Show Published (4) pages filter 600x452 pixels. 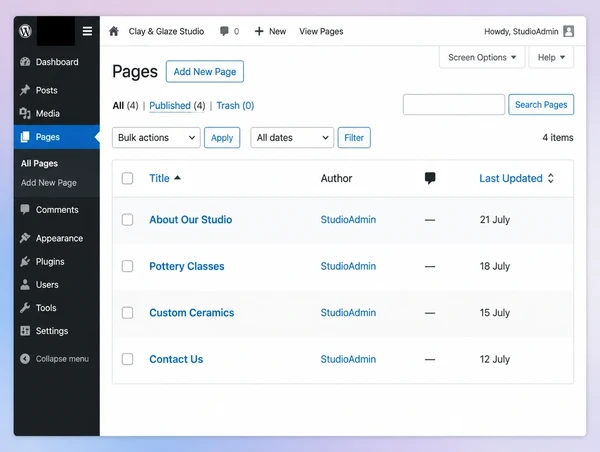177,106
